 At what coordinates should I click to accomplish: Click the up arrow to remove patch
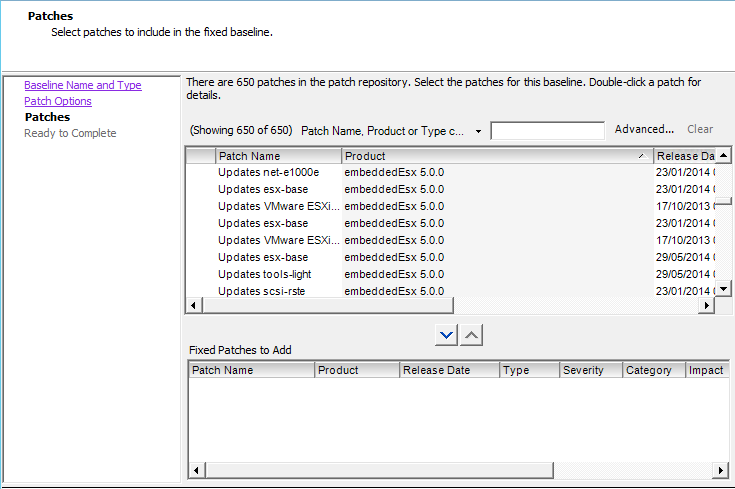point(472,336)
